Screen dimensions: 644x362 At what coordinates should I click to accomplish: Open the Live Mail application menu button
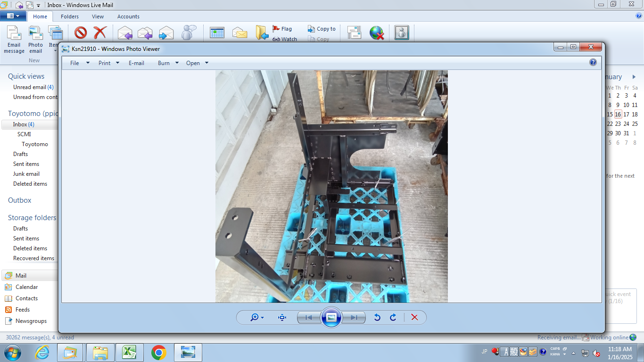coord(13,16)
